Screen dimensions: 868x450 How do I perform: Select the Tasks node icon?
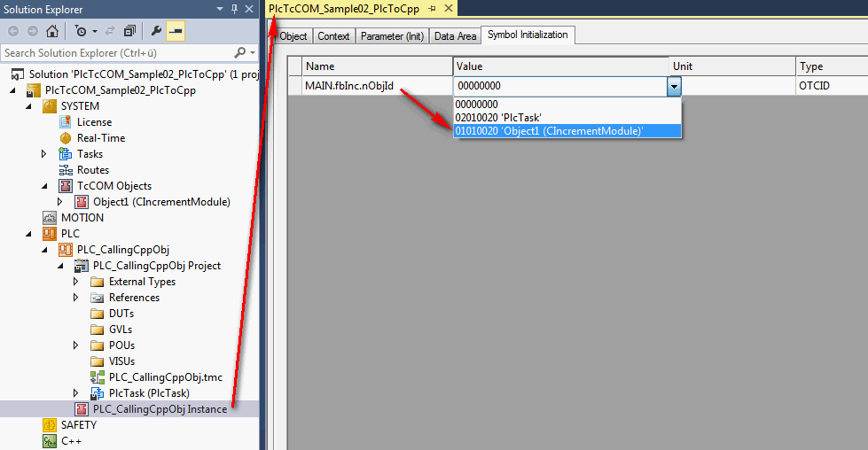point(66,154)
